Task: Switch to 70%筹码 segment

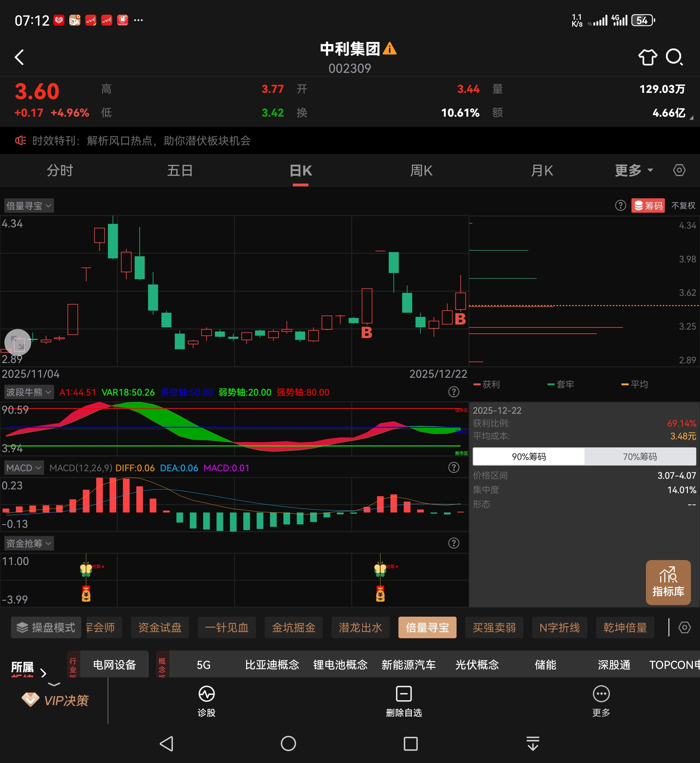Action: click(640, 456)
